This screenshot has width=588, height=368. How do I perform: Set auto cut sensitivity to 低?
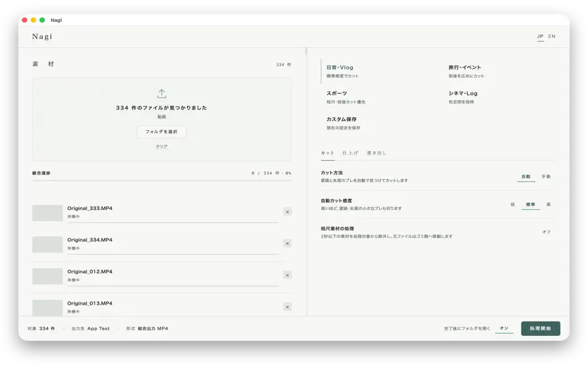tap(512, 204)
